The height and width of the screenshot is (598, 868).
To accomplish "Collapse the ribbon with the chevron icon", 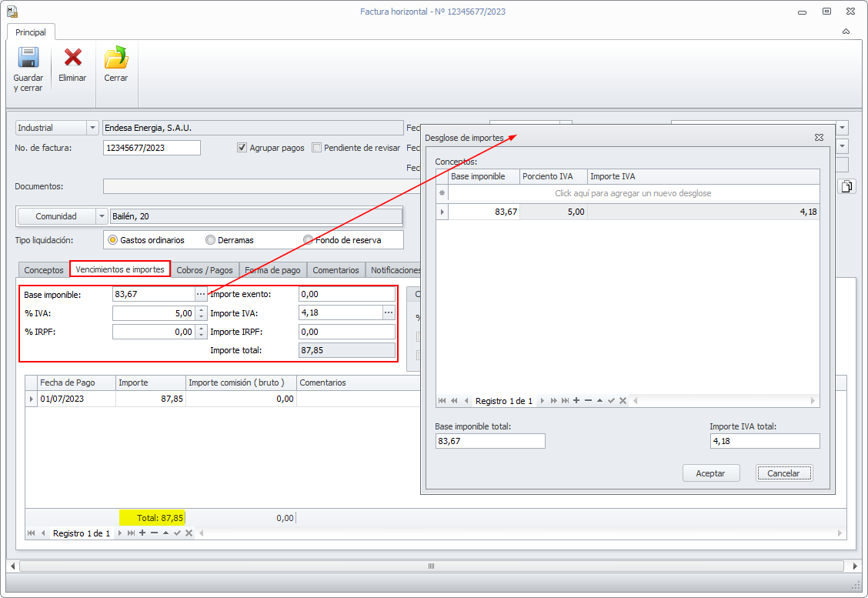I will pos(846,32).
